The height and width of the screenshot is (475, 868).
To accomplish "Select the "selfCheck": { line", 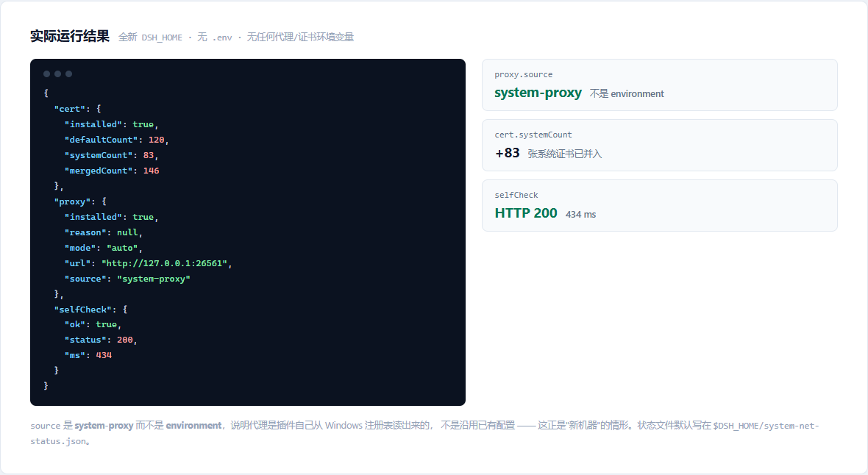I will tap(90, 310).
